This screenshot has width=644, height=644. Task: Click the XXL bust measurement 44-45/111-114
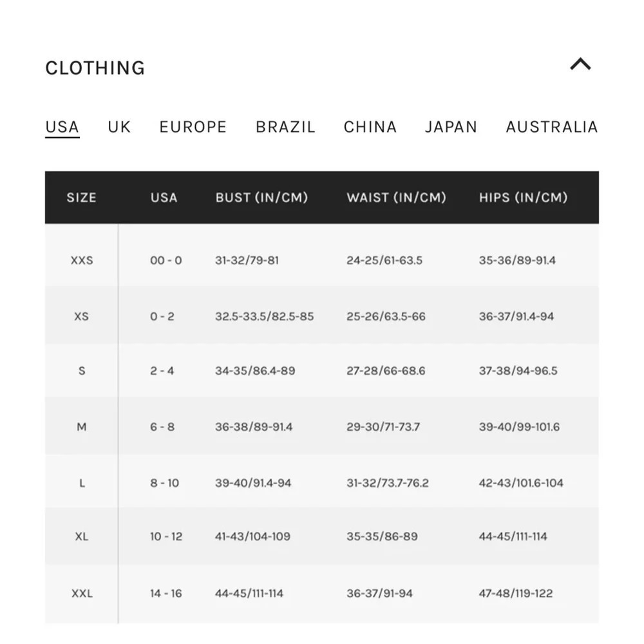point(249,593)
